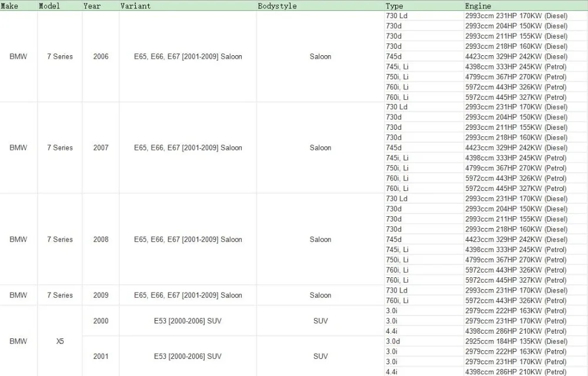Select 2993ccm 211HP 155KW (Diesel) in 2006 group
Screen dimensions: 588x376
point(526,36)
